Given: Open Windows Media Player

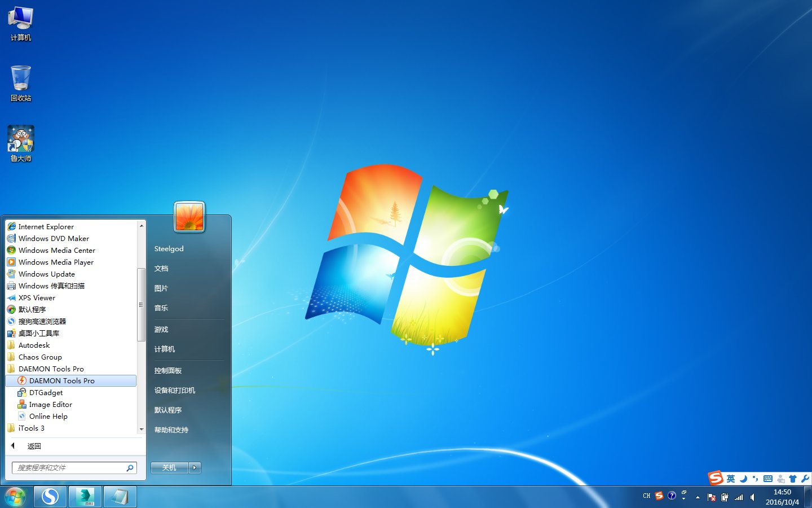Looking at the screenshot, I should [x=56, y=262].
